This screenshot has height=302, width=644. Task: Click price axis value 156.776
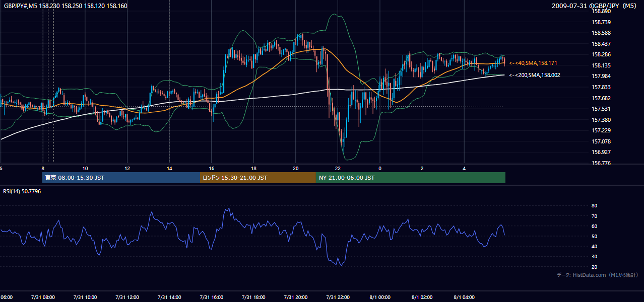601,163
